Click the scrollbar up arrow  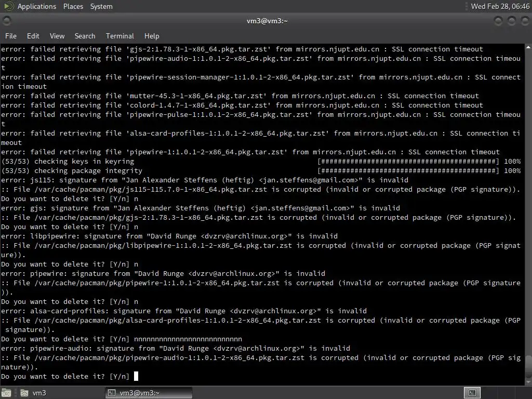pos(528,47)
